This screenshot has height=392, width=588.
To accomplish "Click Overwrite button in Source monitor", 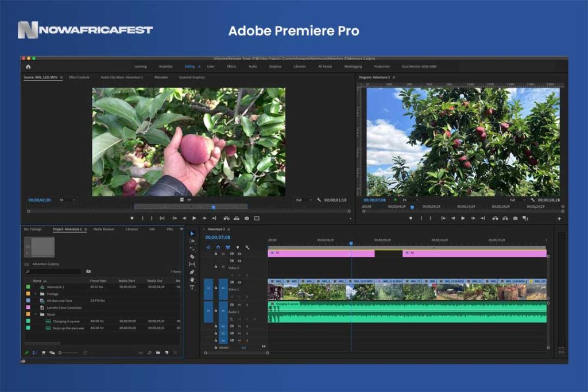I will [236, 218].
